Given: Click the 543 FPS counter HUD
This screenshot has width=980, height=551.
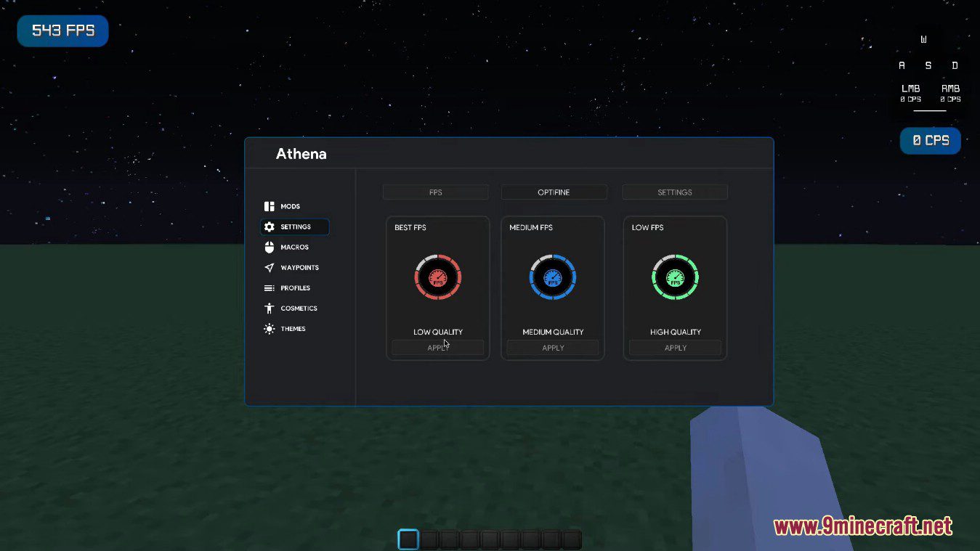Looking at the screenshot, I should (x=63, y=31).
